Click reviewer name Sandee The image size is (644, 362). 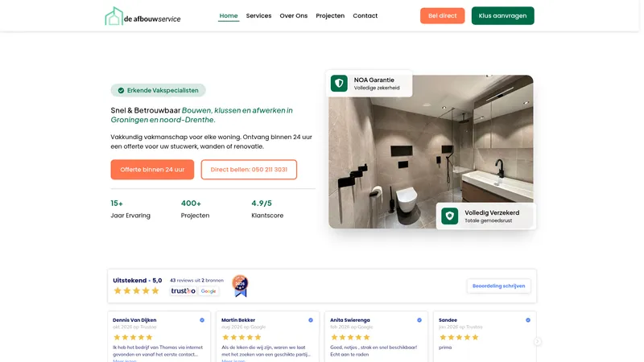448,320
